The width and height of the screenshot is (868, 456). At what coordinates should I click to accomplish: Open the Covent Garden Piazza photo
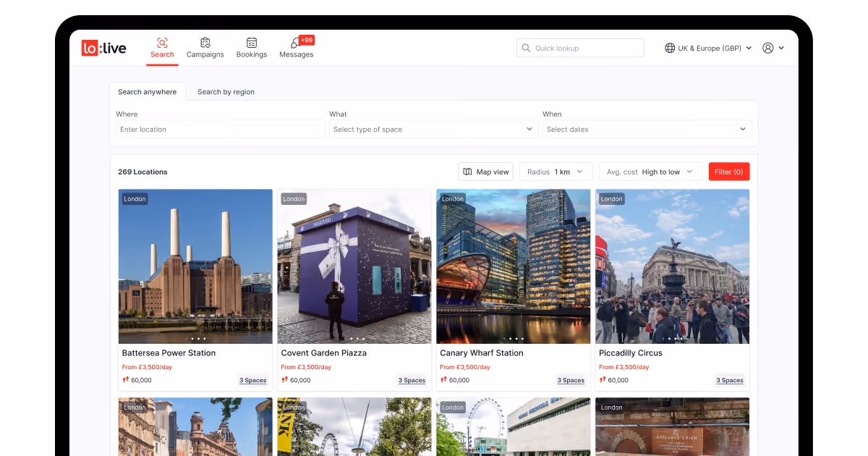[354, 266]
